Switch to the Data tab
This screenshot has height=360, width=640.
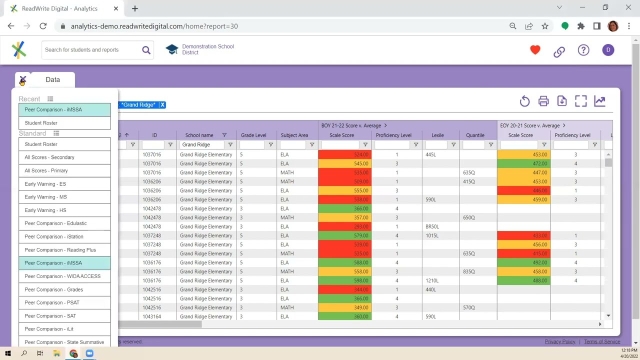53,80
